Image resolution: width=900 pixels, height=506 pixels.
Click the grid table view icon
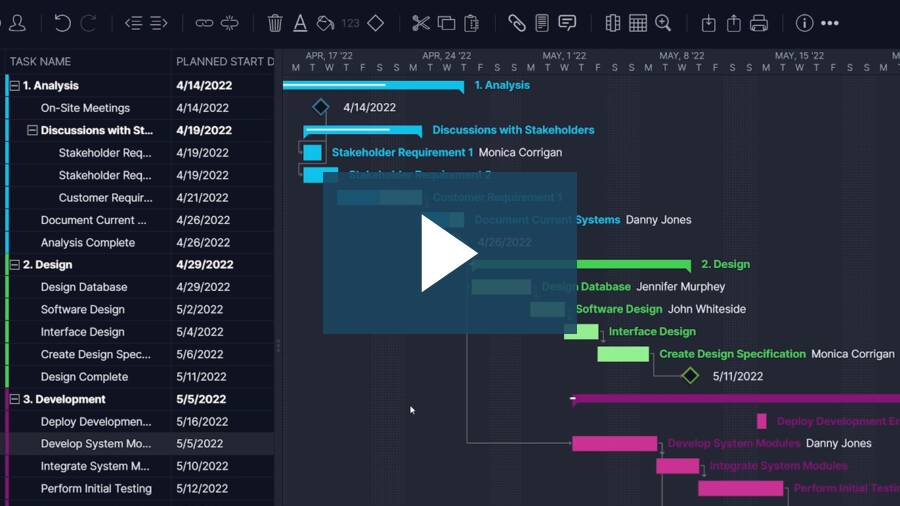[x=638, y=24]
